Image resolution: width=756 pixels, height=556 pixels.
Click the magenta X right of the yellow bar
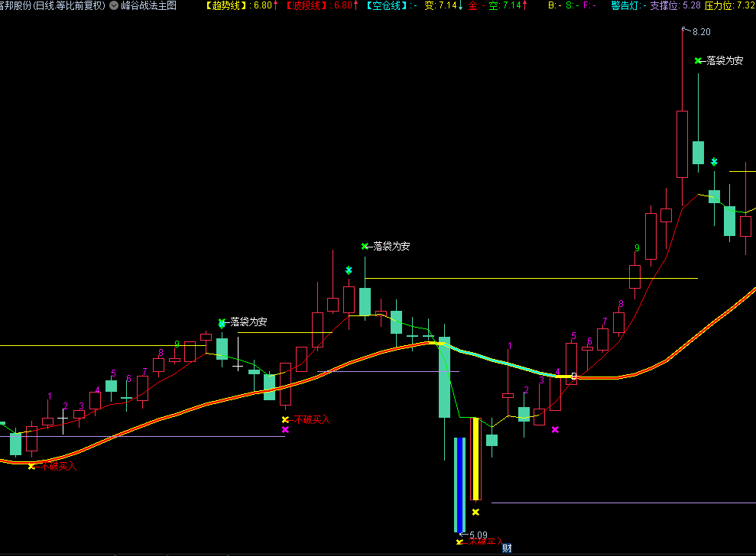555,430
